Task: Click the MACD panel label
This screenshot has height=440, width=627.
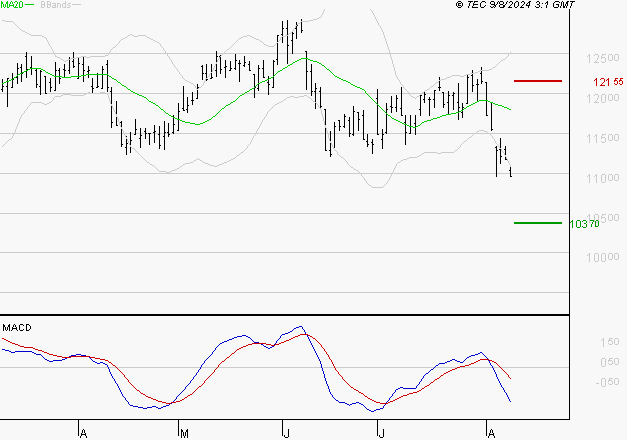Action: pos(17,328)
